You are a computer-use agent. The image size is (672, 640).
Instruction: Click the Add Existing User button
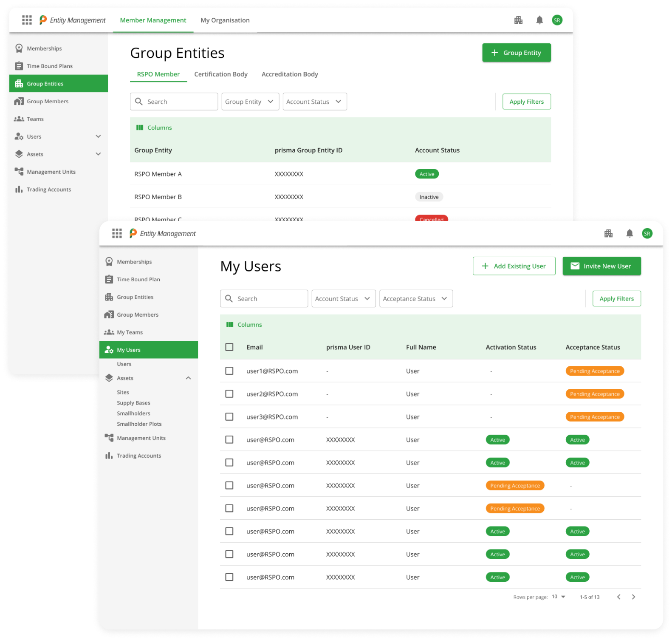tap(514, 266)
